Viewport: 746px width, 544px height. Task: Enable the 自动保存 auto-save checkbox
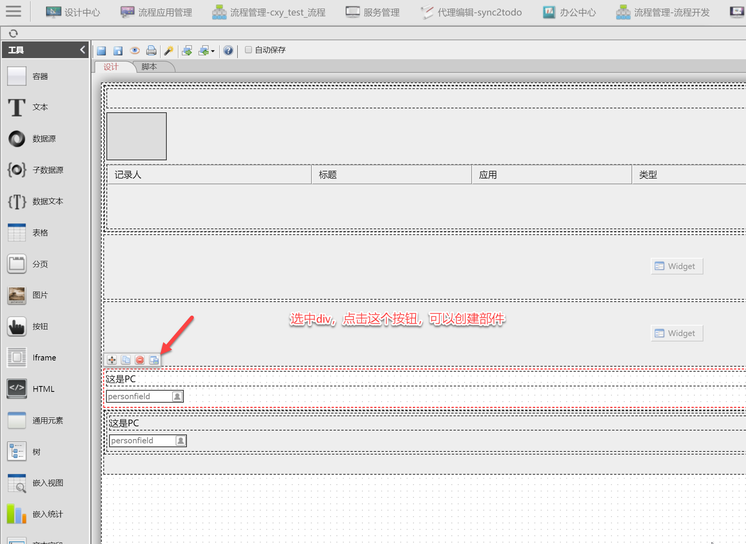(248, 49)
